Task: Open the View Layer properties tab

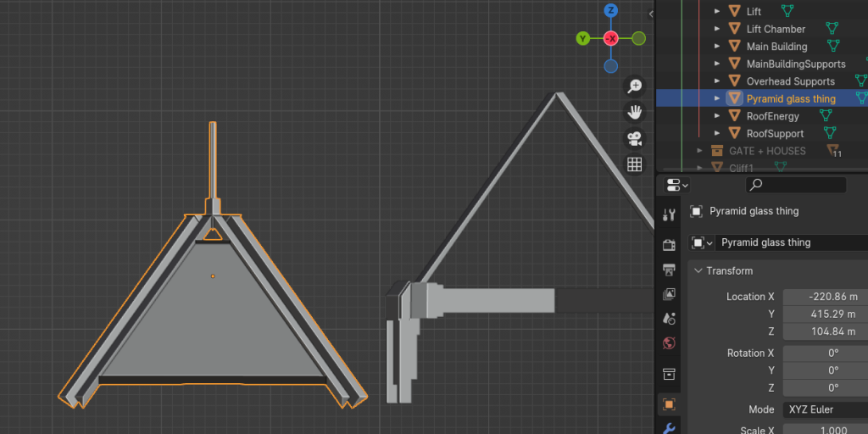Action: 669,294
